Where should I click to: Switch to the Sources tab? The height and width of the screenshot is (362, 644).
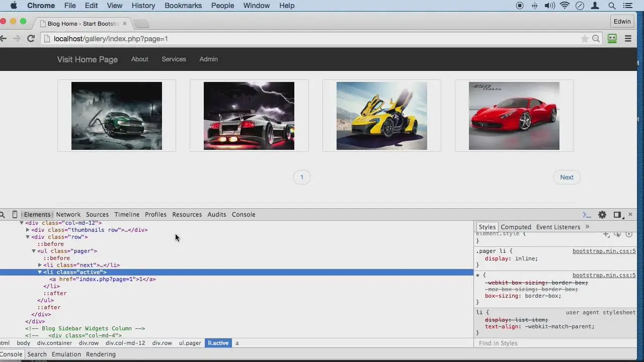(x=97, y=215)
